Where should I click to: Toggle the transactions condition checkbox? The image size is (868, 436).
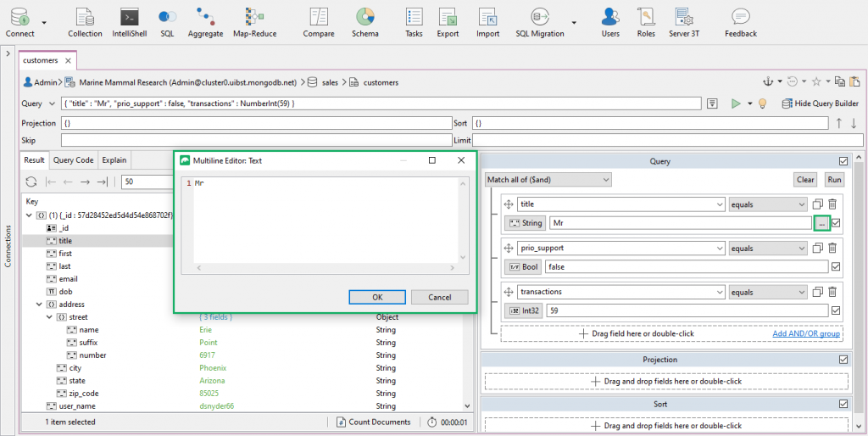point(836,310)
